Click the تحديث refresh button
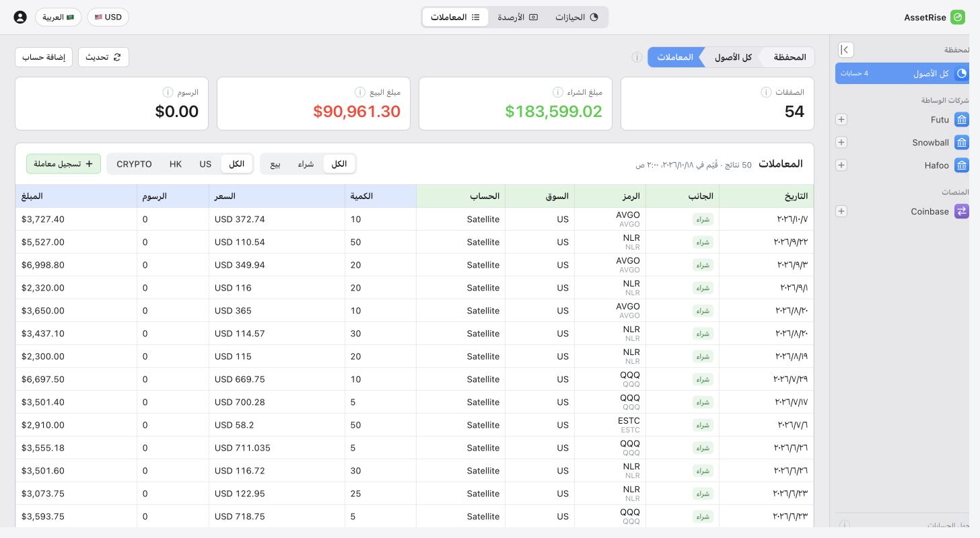The height and width of the screenshot is (538, 980). 104,57
